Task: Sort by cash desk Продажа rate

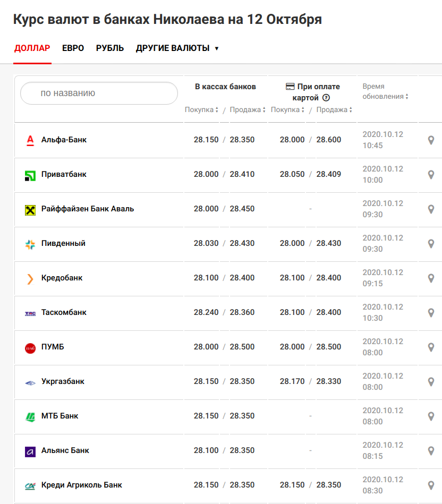Action: (x=248, y=109)
